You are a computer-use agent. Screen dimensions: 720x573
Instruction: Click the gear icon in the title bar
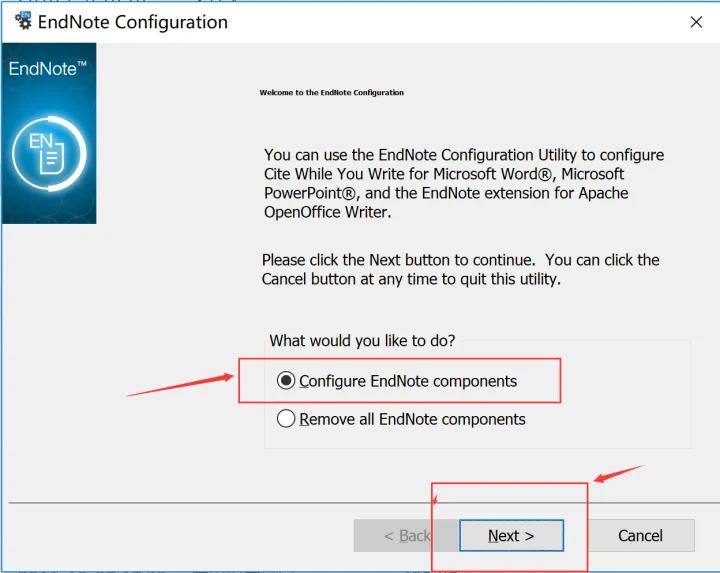22,21
